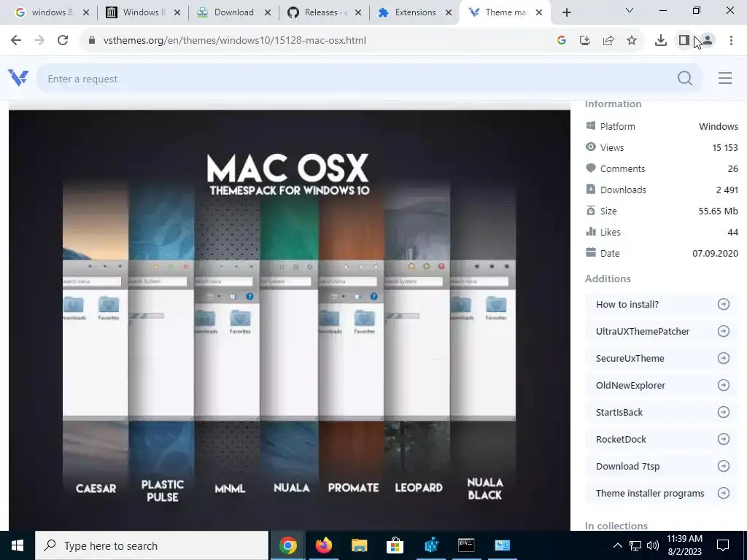Image resolution: width=747 pixels, height=560 pixels.
Task: Open the notification center icon
Action: click(723, 545)
